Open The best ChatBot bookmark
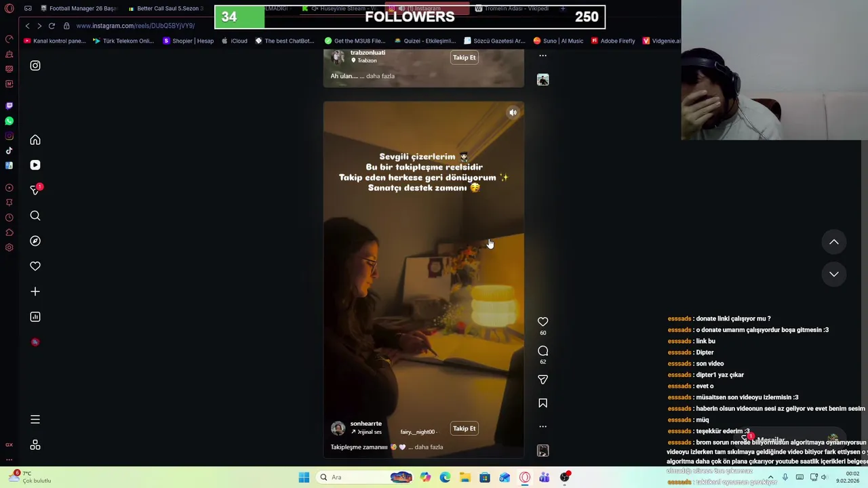Image resolution: width=868 pixels, height=488 pixels. pyautogui.click(x=284, y=41)
